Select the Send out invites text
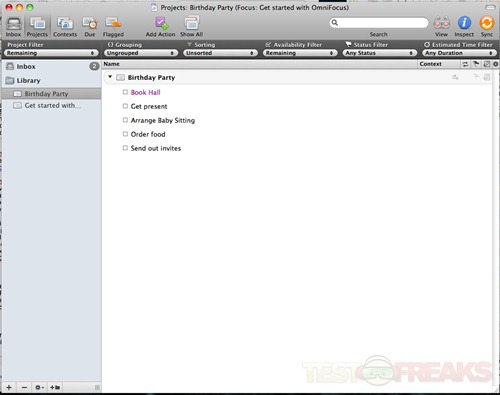 pyautogui.click(x=156, y=148)
